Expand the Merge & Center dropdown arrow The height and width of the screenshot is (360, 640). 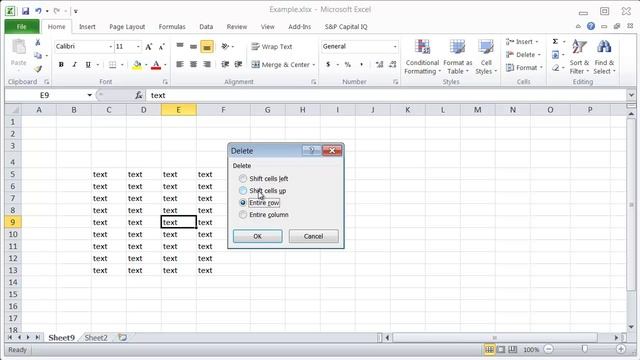(313, 65)
